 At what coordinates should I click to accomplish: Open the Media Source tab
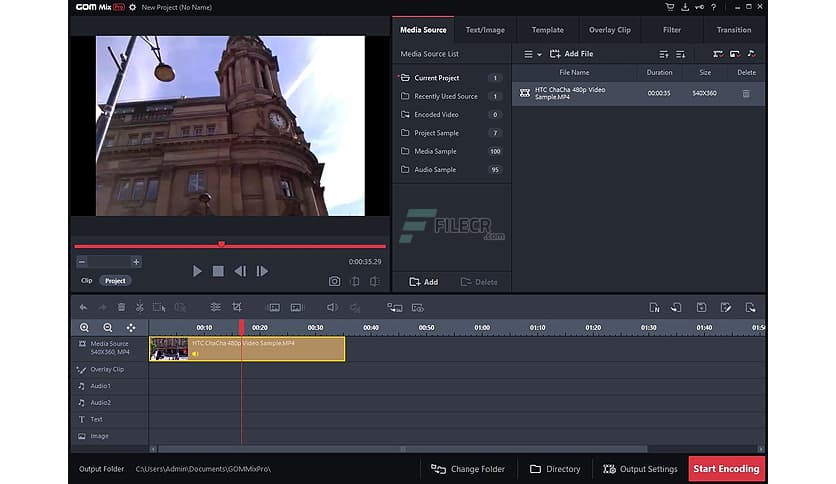click(423, 30)
